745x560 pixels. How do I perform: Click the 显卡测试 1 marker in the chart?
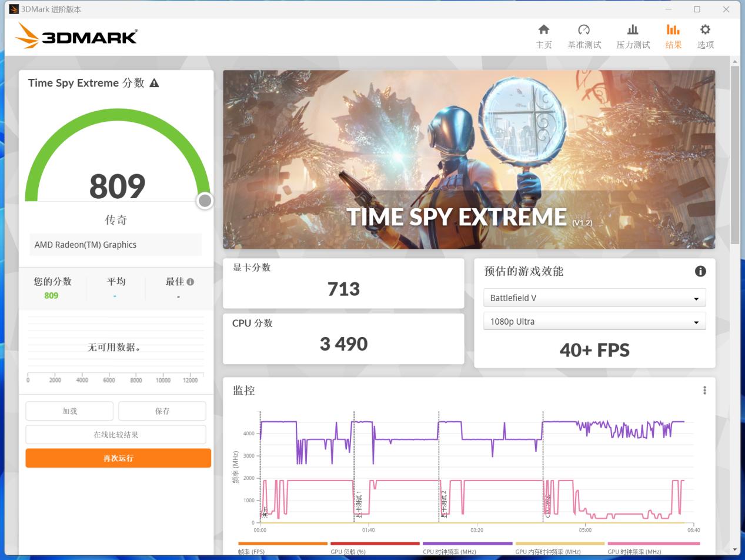[x=359, y=505]
